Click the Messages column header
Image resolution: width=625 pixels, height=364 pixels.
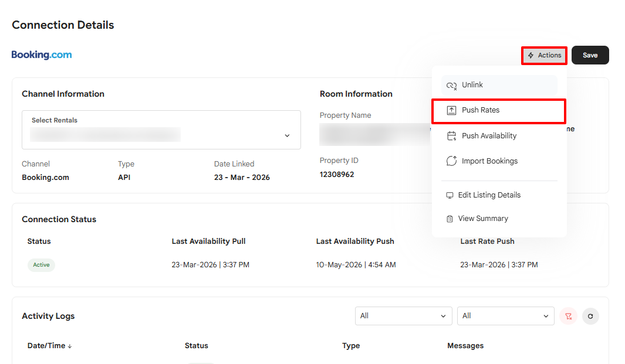click(x=465, y=346)
